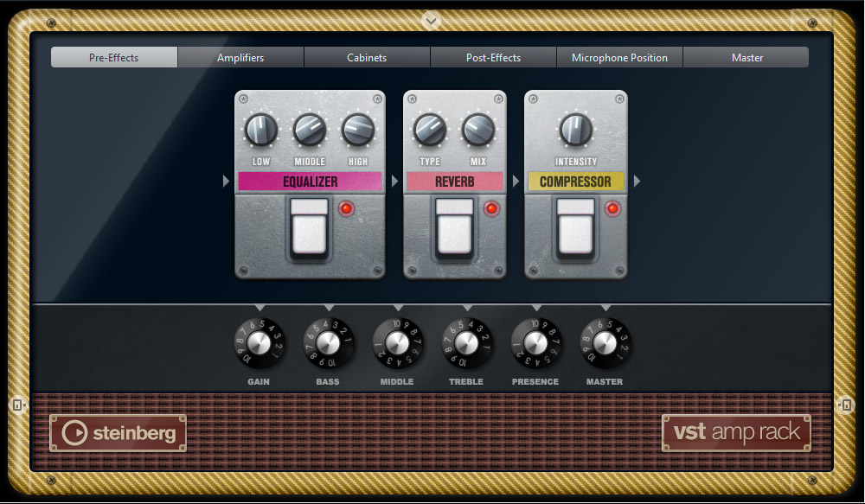Screen dimensions: 865x504
Task: Click the Compressor red LED indicator
Action: (612, 208)
